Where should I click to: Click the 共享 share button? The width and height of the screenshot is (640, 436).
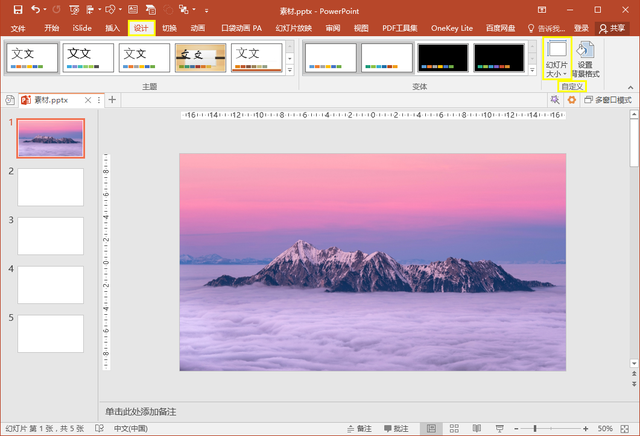click(612, 28)
